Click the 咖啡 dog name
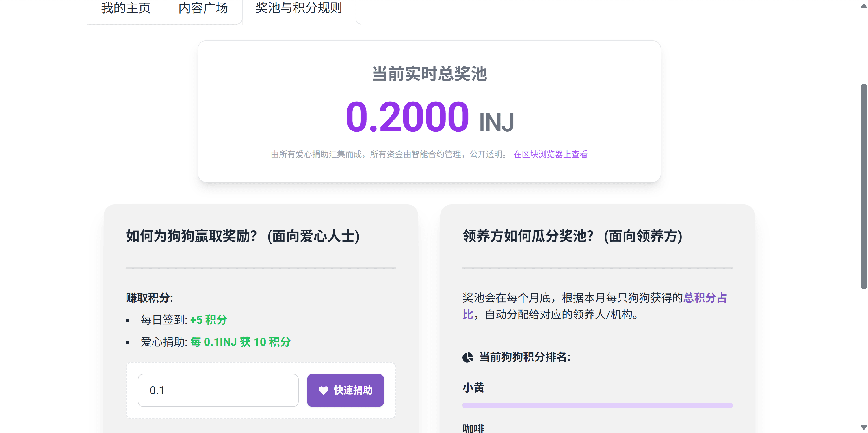Screen dimensions: 868x433 (x=473, y=428)
